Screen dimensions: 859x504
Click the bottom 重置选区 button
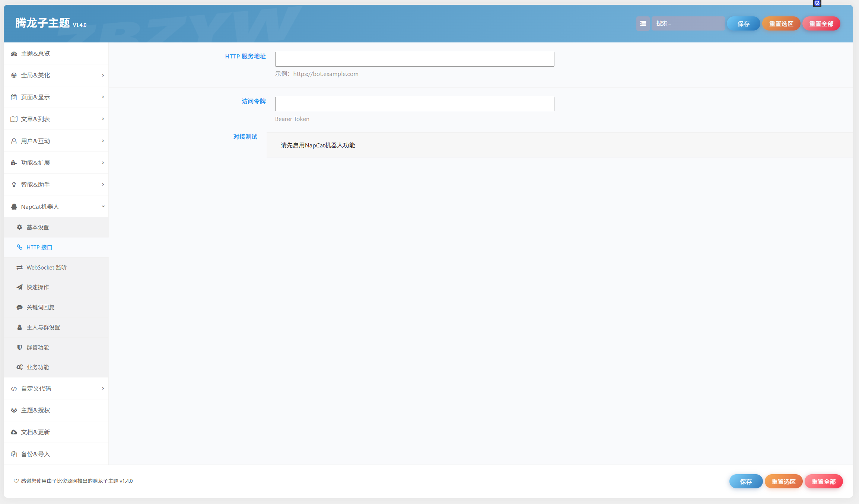click(783, 482)
